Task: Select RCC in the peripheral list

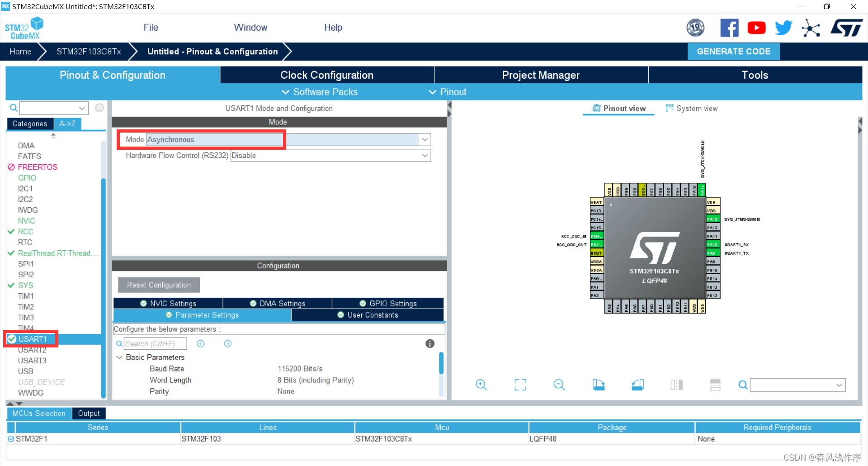Action: point(25,232)
